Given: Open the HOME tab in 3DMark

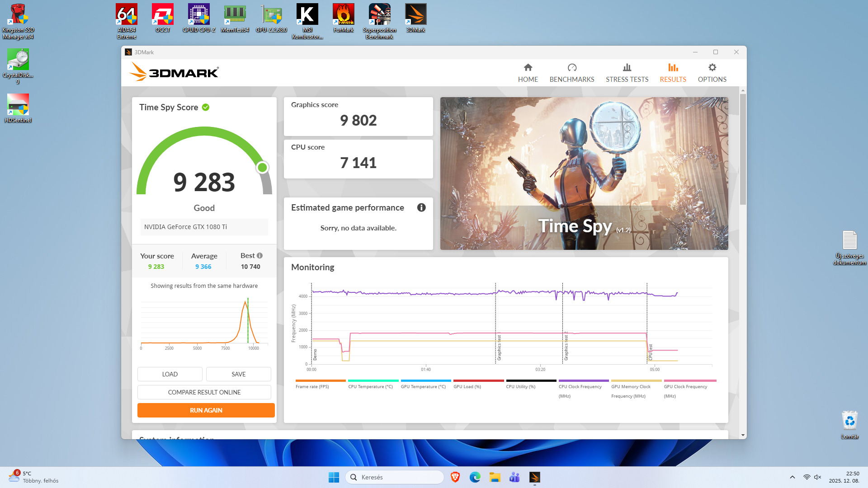Looking at the screenshot, I should pyautogui.click(x=528, y=73).
